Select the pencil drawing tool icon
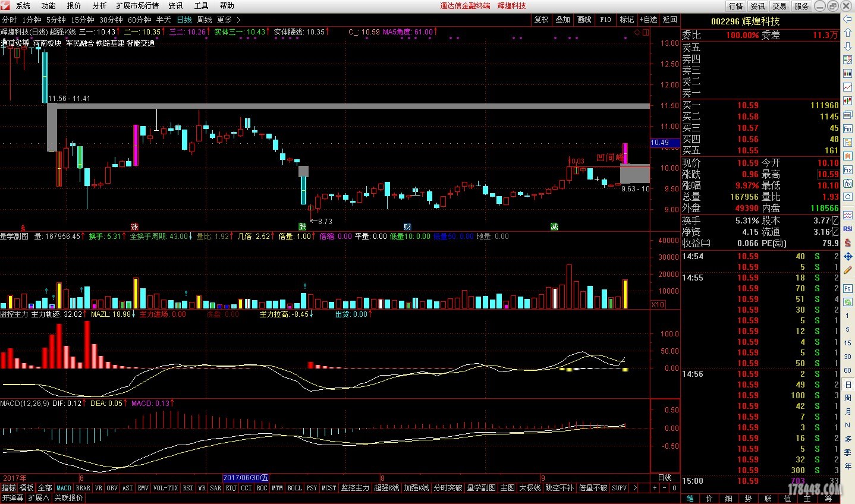This screenshot has width=855, height=504. point(848,270)
